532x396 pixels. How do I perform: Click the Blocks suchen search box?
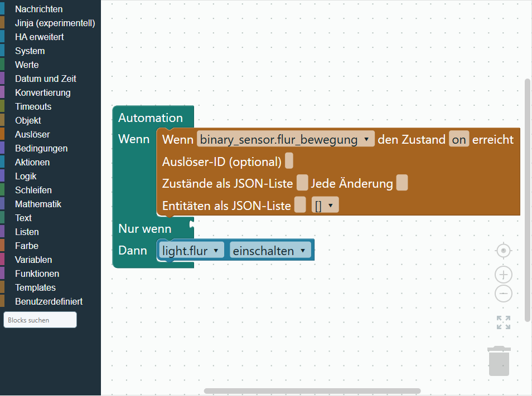(x=40, y=320)
